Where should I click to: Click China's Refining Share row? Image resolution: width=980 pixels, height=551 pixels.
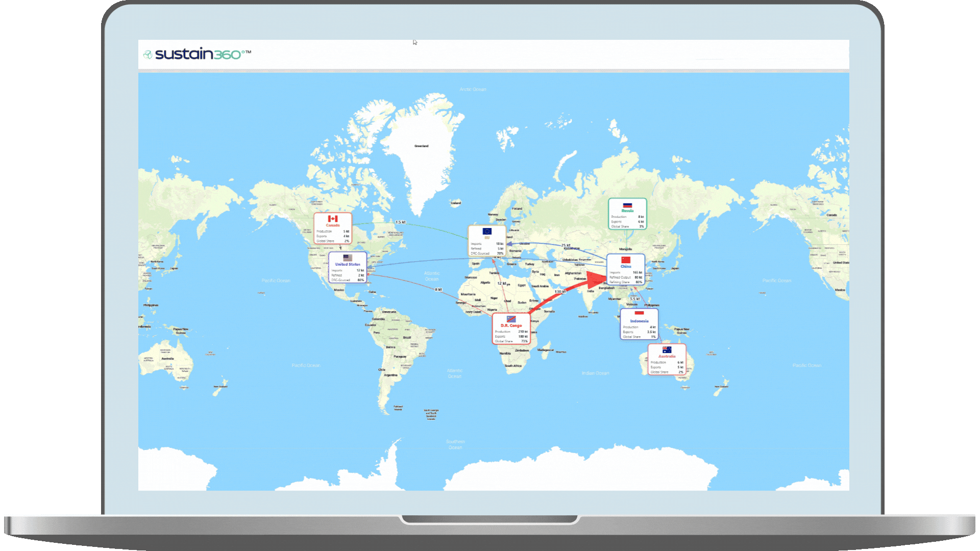point(625,282)
